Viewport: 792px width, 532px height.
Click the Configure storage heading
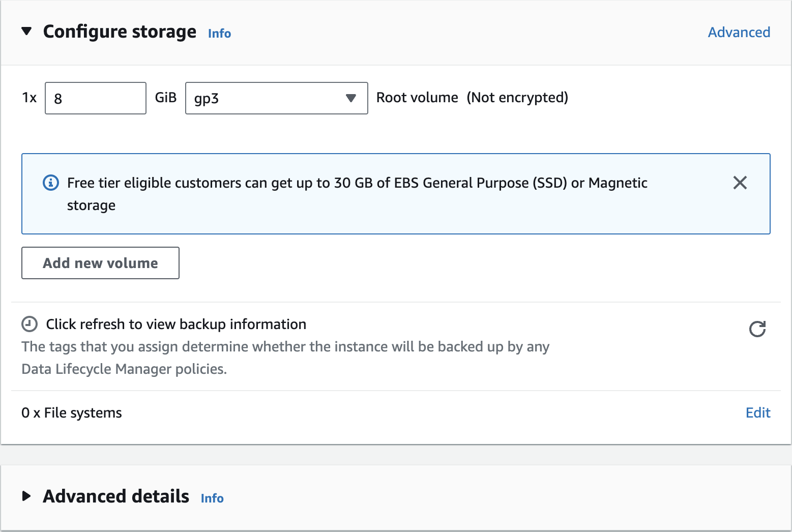120,32
